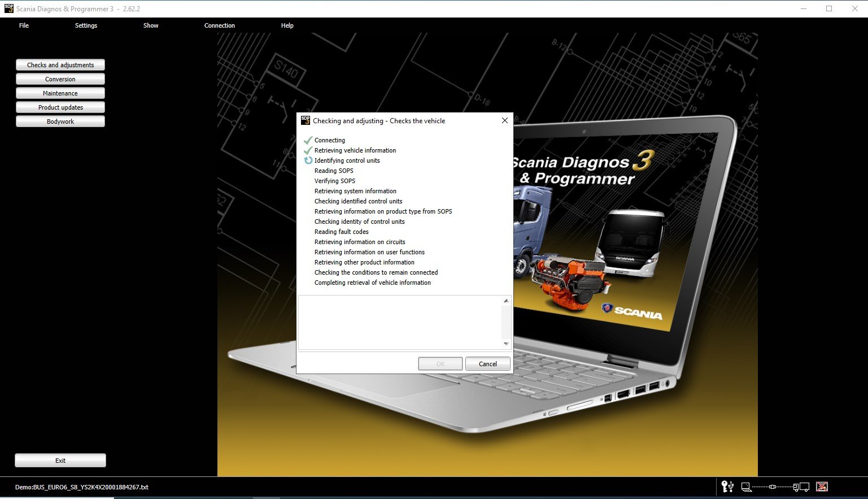Image resolution: width=868 pixels, height=499 pixels.
Task: Click the 'Verifying SOPS' step
Action: 335,181
